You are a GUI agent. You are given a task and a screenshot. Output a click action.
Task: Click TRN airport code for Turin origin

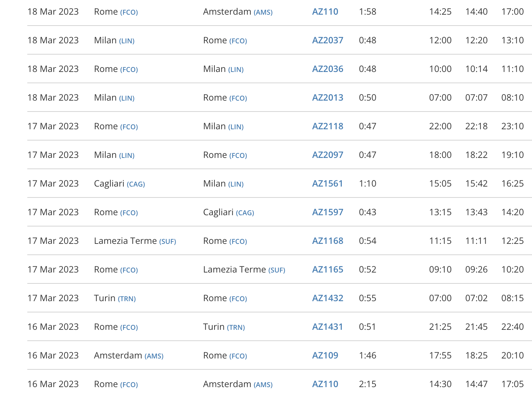coord(127,299)
